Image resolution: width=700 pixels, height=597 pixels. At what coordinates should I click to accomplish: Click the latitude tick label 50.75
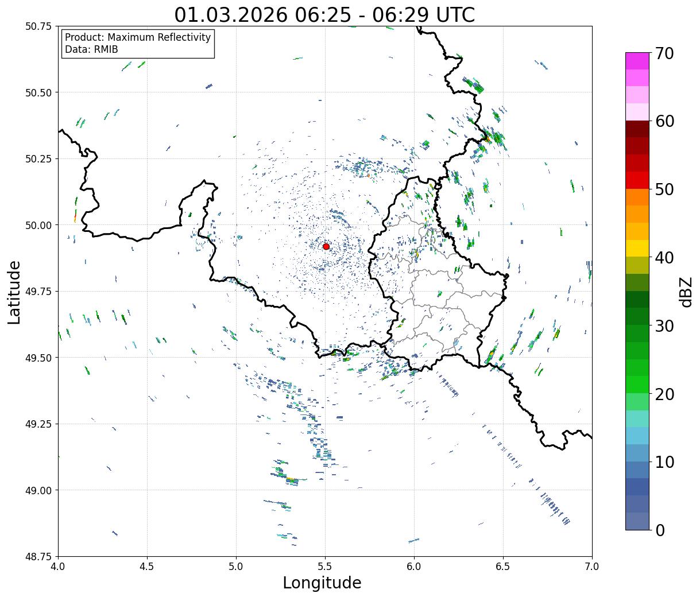38,26
